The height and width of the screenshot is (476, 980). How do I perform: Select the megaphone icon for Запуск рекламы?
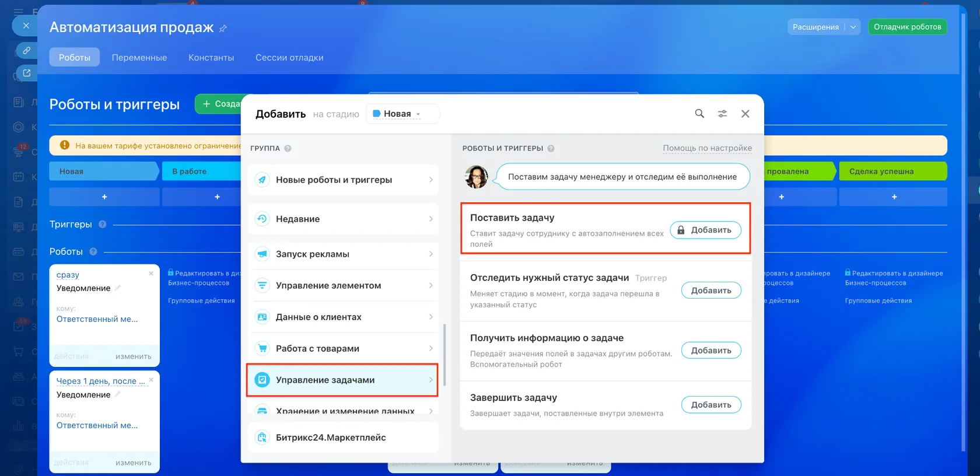262,254
